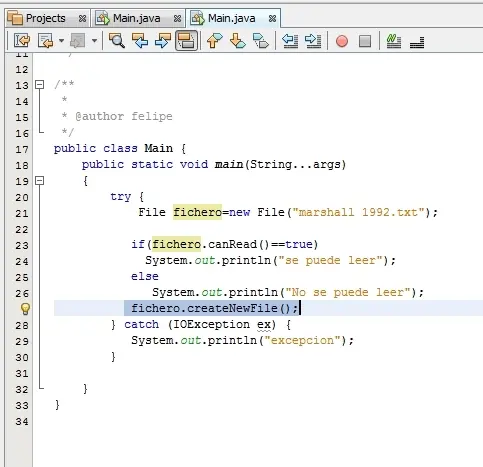Click the string "marshall 1992.txt"
483x467 pixels.
pyautogui.click(x=359, y=212)
